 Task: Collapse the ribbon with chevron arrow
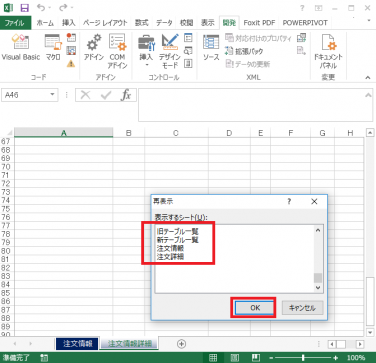(368, 77)
